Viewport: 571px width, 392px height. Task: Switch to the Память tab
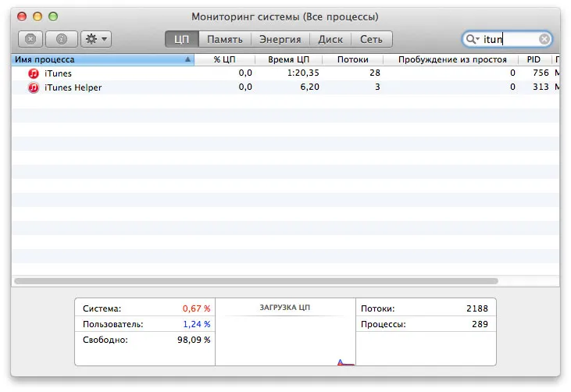click(225, 39)
